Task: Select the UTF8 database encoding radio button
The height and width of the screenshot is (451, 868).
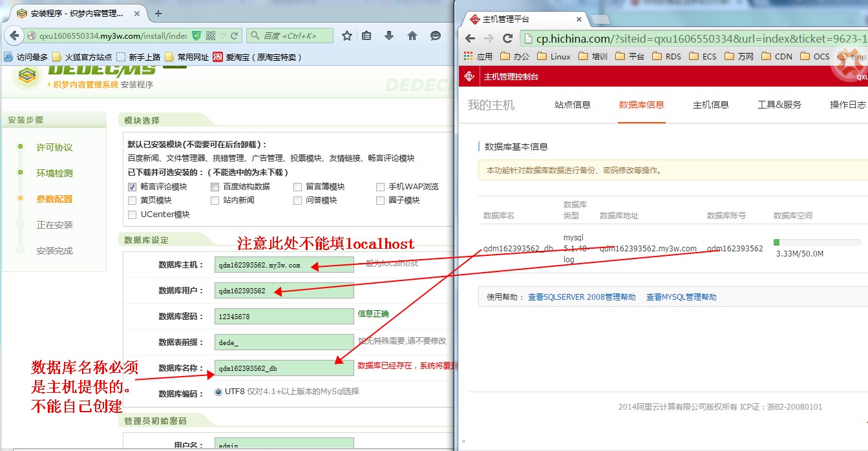Action: coord(218,392)
